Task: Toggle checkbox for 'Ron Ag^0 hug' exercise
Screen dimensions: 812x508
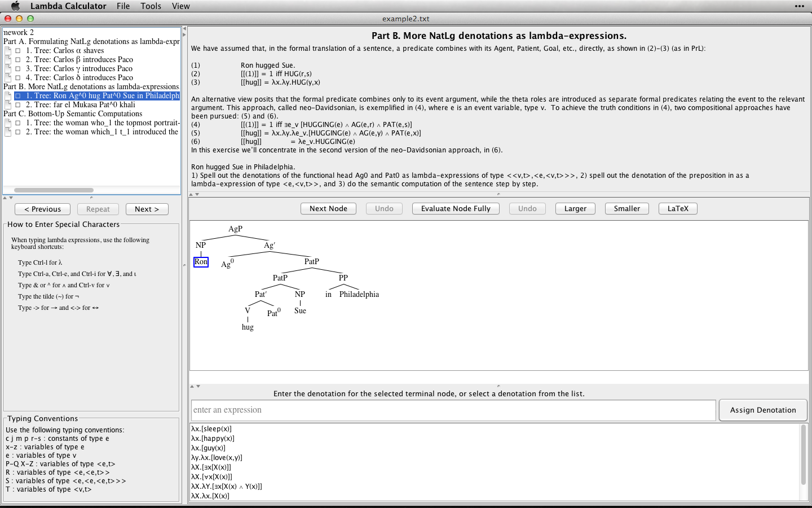Action: pos(18,96)
